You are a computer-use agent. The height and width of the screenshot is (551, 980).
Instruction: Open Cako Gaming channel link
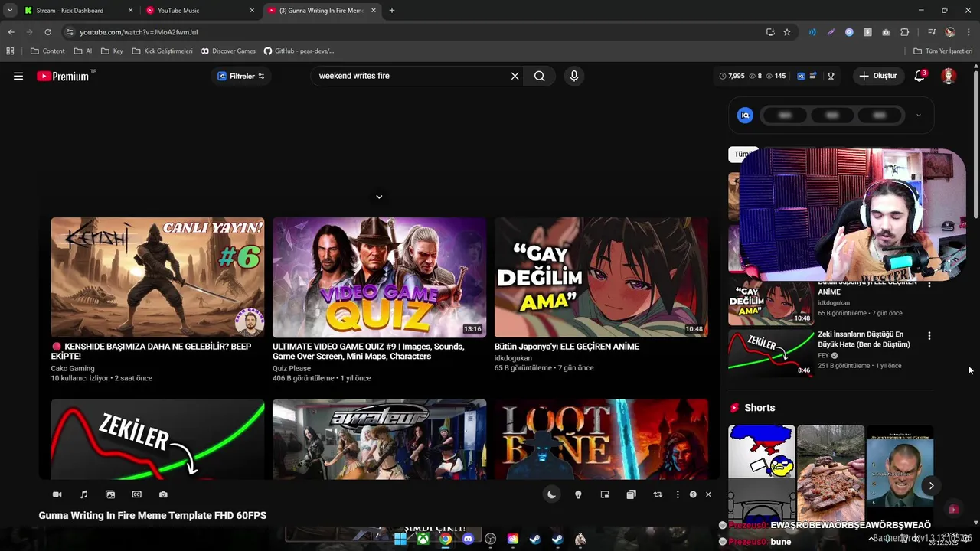[73, 368]
